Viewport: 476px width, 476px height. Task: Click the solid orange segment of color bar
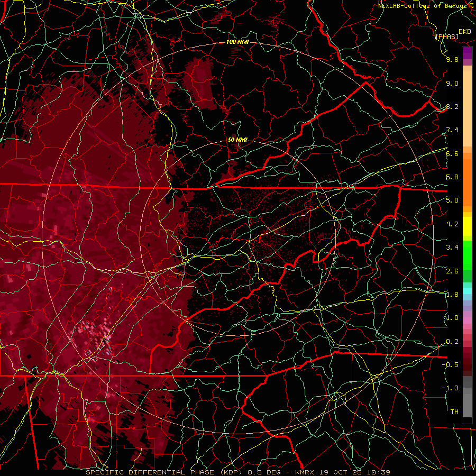pos(467,183)
